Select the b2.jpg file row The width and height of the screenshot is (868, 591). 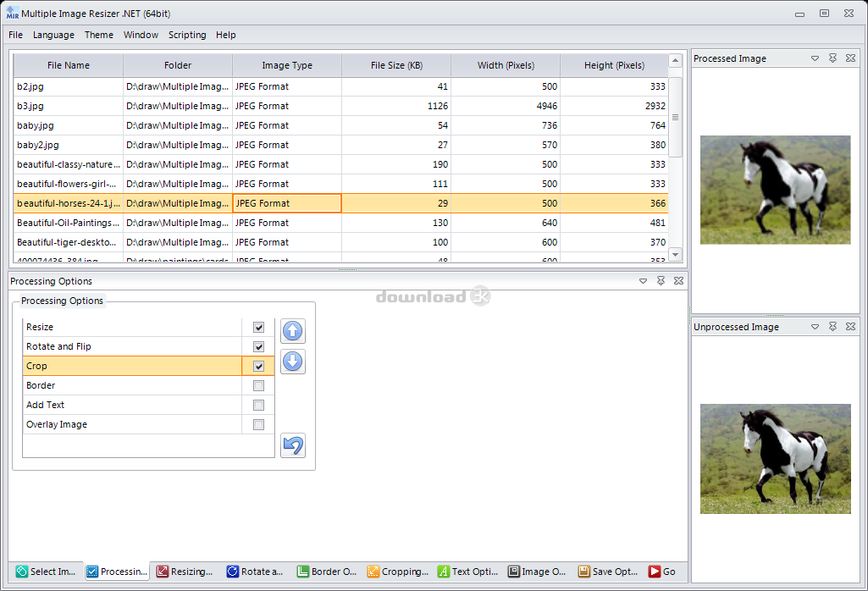pos(341,86)
